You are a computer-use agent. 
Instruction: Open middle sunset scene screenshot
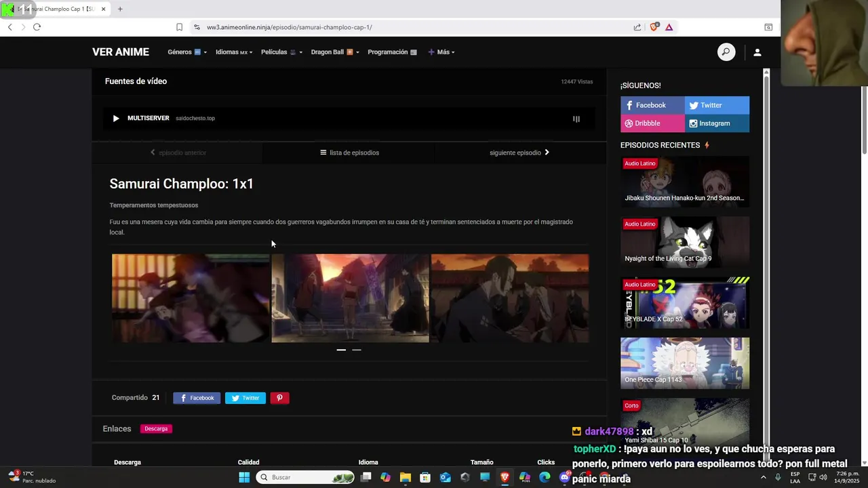[350, 298]
